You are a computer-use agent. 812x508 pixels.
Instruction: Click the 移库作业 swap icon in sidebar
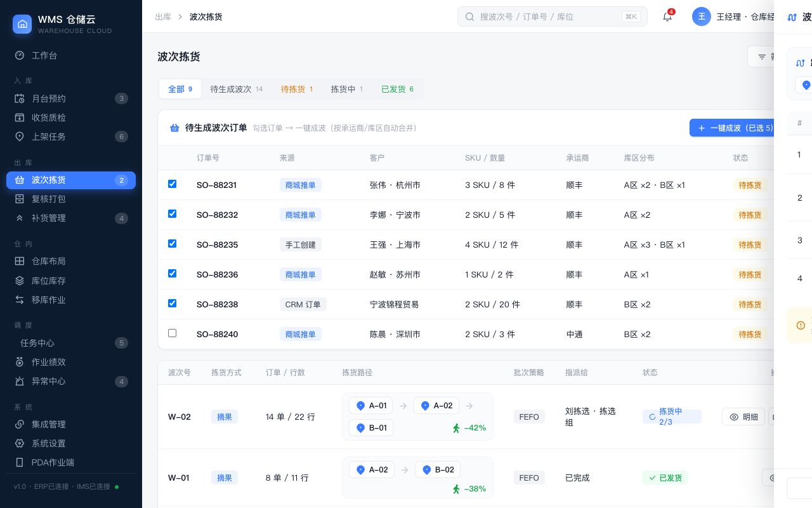click(20, 300)
